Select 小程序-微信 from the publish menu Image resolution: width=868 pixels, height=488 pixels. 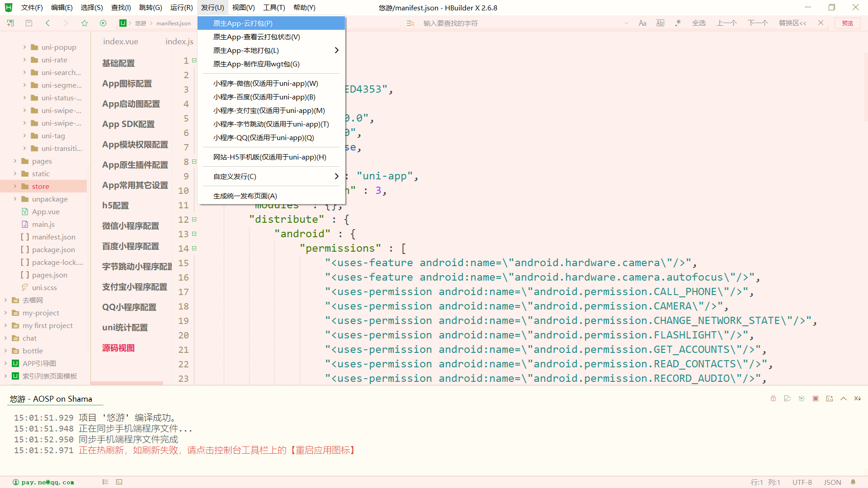click(265, 83)
